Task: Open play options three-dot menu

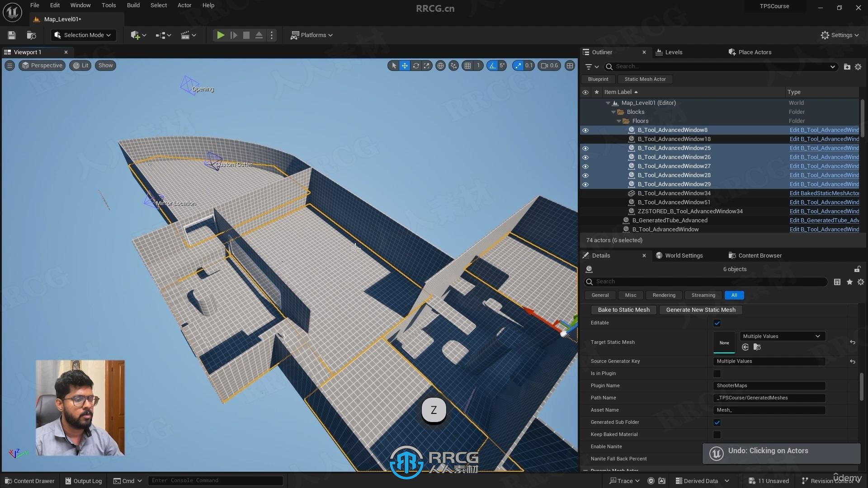Action: click(x=272, y=35)
